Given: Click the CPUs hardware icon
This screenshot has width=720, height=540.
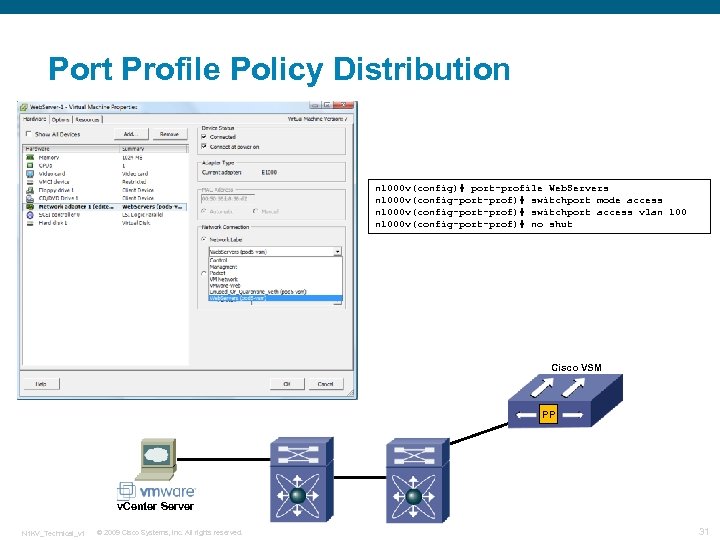Looking at the screenshot, I should coord(30,165).
